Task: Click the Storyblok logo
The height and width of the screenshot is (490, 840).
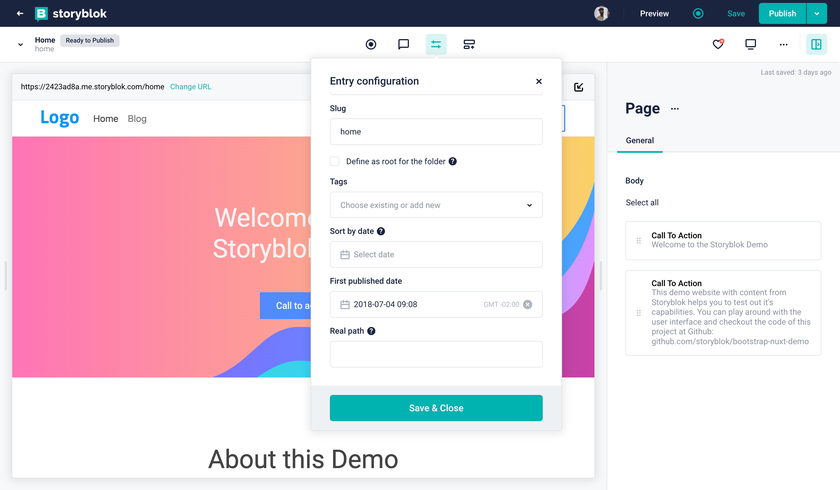Action: click(70, 13)
